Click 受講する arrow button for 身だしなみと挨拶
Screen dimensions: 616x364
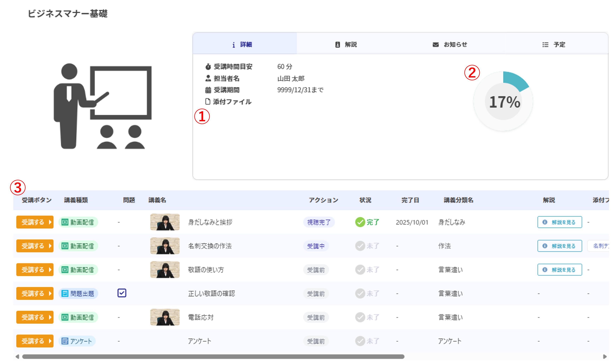35,222
